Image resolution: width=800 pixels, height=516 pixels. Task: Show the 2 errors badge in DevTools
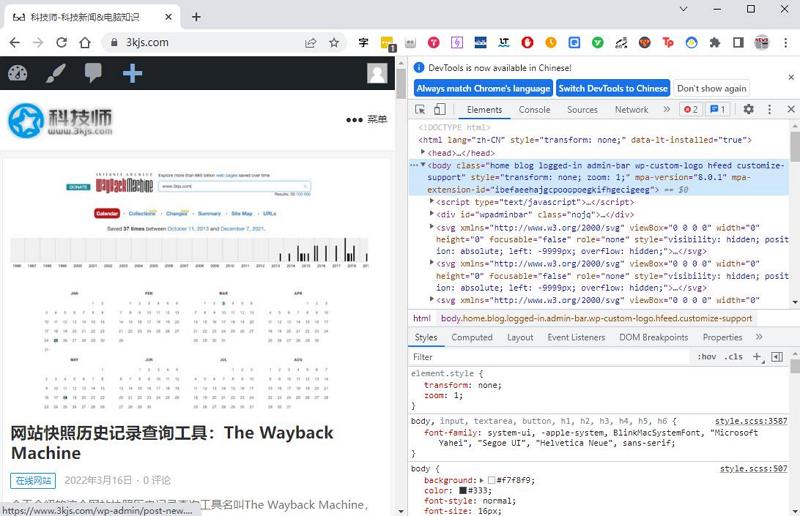tap(691, 109)
